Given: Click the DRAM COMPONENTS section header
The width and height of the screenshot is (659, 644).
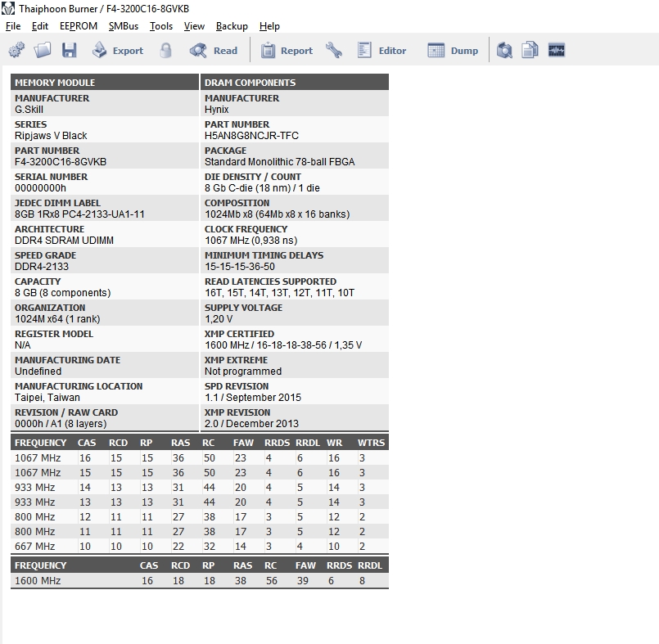Looking at the screenshot, I should (x=295, y=83).
